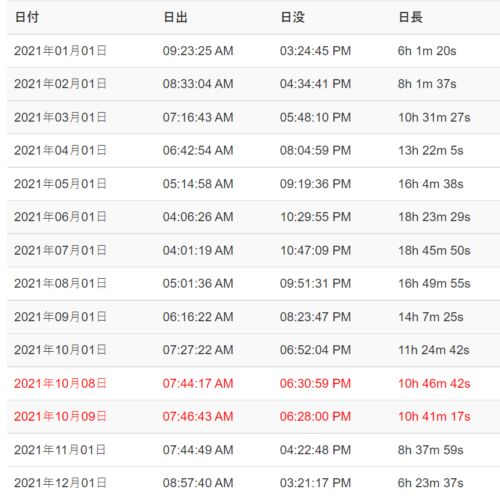
Task: Click sunrise time 07:16:43 AM
Action: [198, 117]
